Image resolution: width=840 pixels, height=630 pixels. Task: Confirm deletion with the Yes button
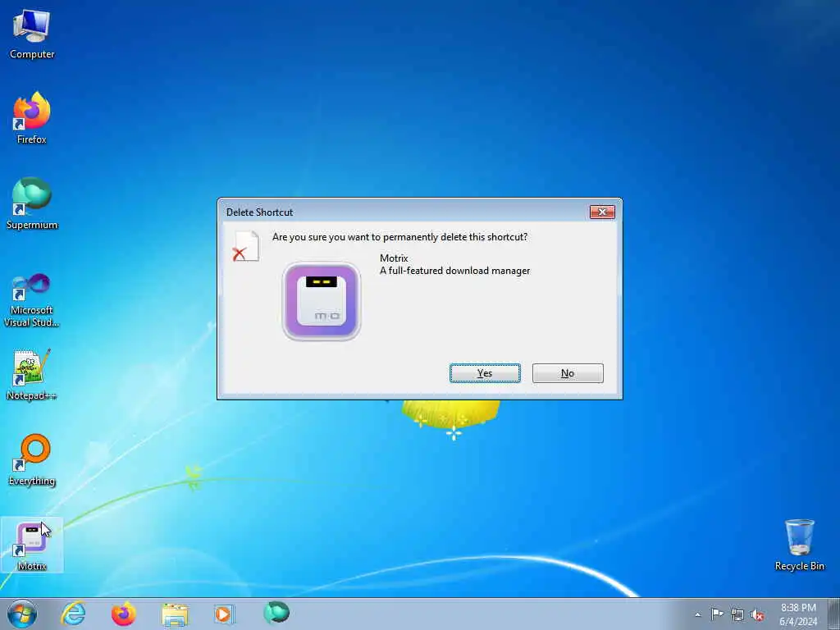485,373
